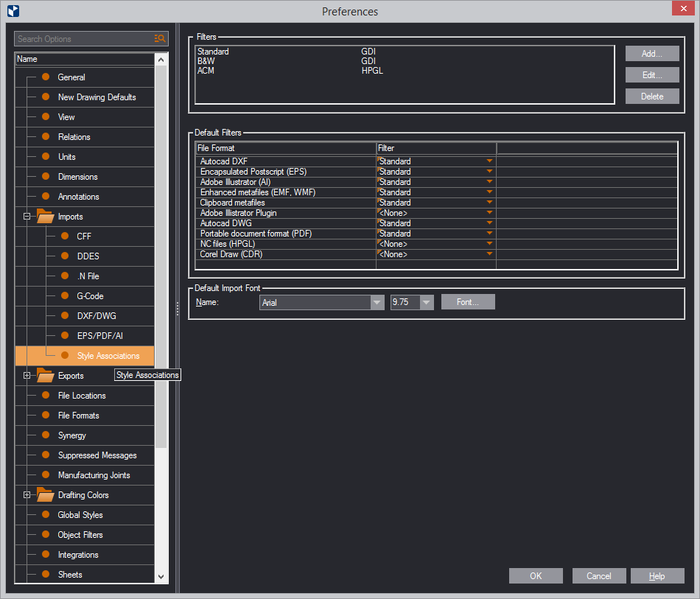The height and width of the screenshot is (599, 700).
Task: Open filter dropdown for Autocad DXF
Action: coord(489,161)
